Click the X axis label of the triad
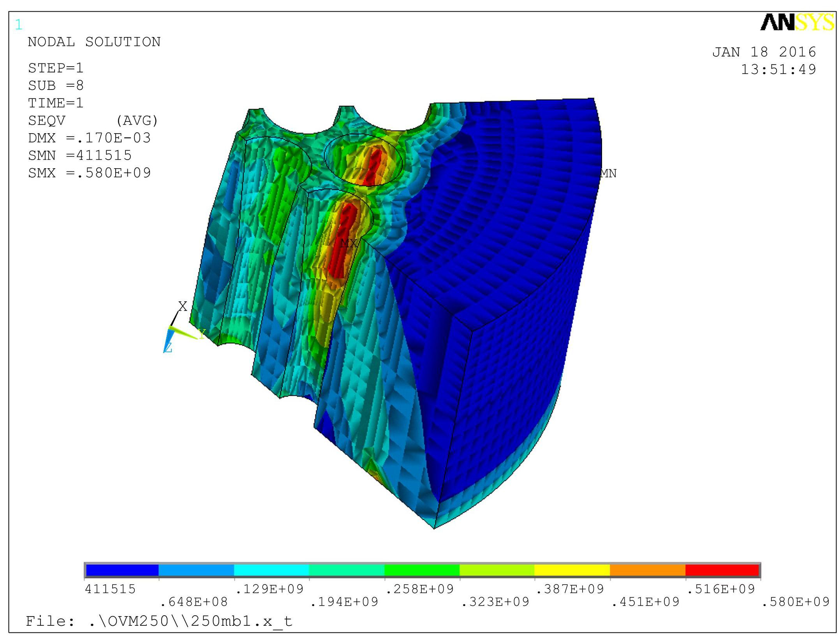Image resolution: width=840 pixels, height=641 pixels. [182, 306]
